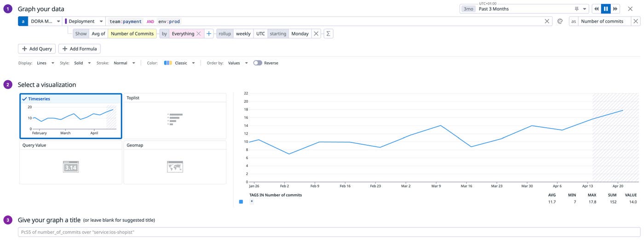644x242 pixels.
Task: Change the UTC rollup timezone
Action: coord(260,34)
